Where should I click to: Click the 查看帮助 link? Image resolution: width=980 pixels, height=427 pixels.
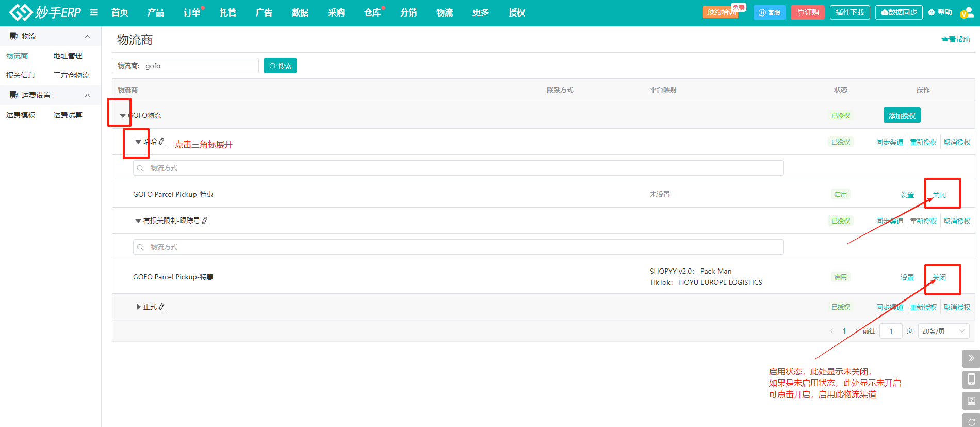(955, 39)
